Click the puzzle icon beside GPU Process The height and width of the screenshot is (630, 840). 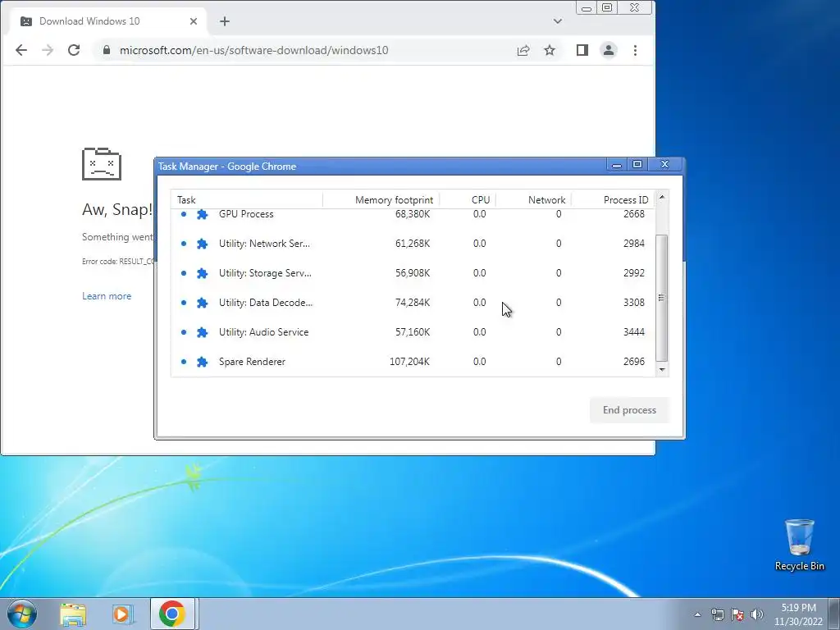[202, 214]
